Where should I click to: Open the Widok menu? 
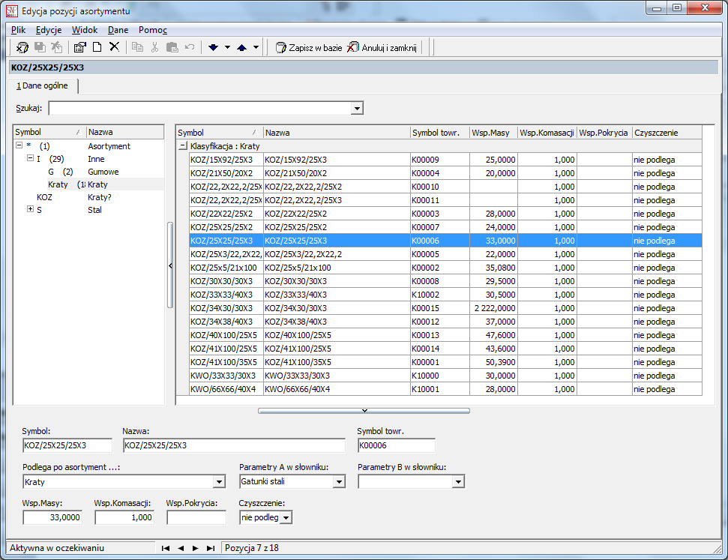pos(85,30)
